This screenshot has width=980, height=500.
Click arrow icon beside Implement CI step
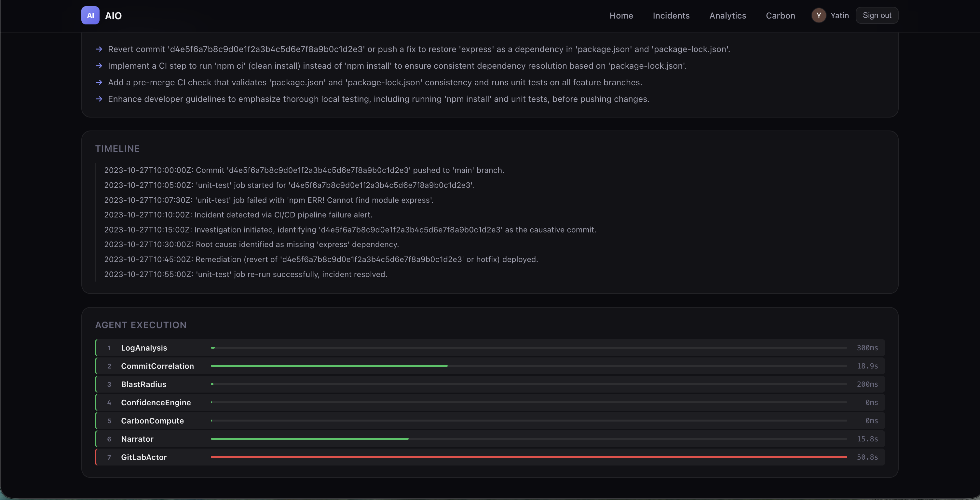99,66
